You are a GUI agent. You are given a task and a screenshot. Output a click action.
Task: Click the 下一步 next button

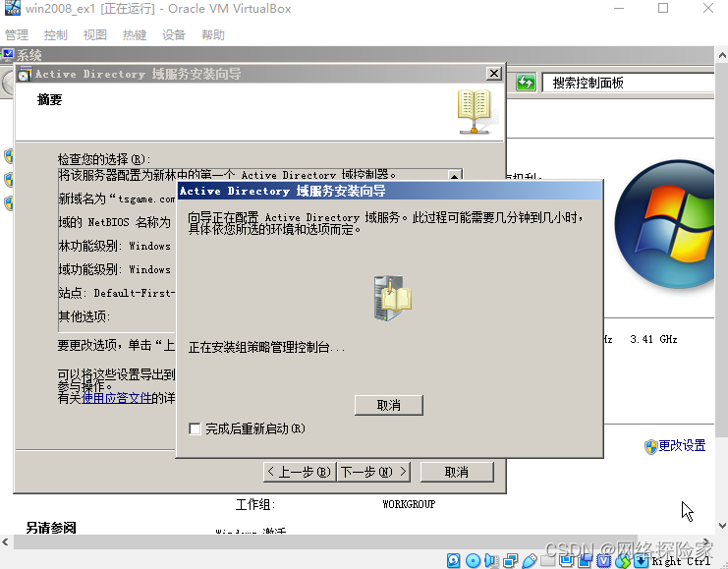click(x=373, y=472)
